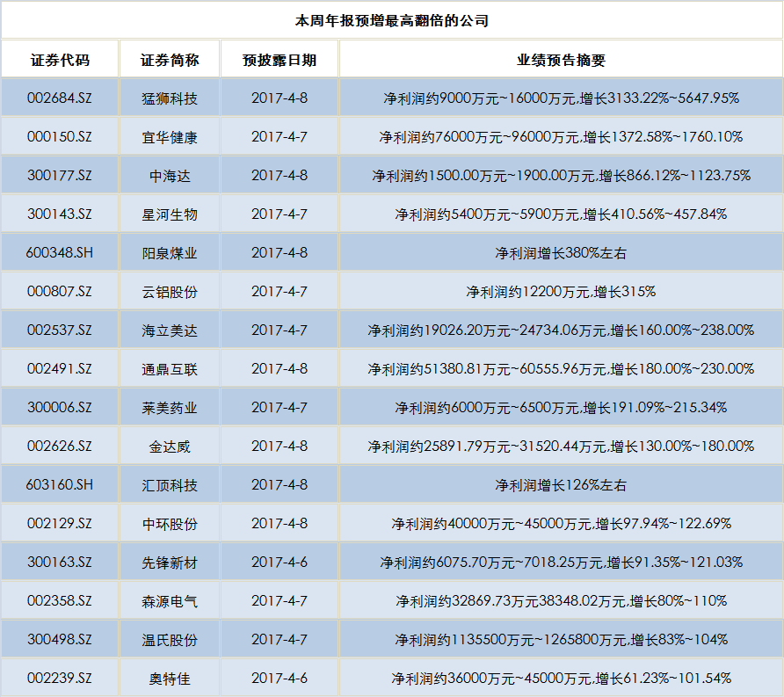The height and width of the screenshot is (697, 784).
Task: Click the summary with 增长160.00%~238.00%
Action: click(x=561, y=330)
